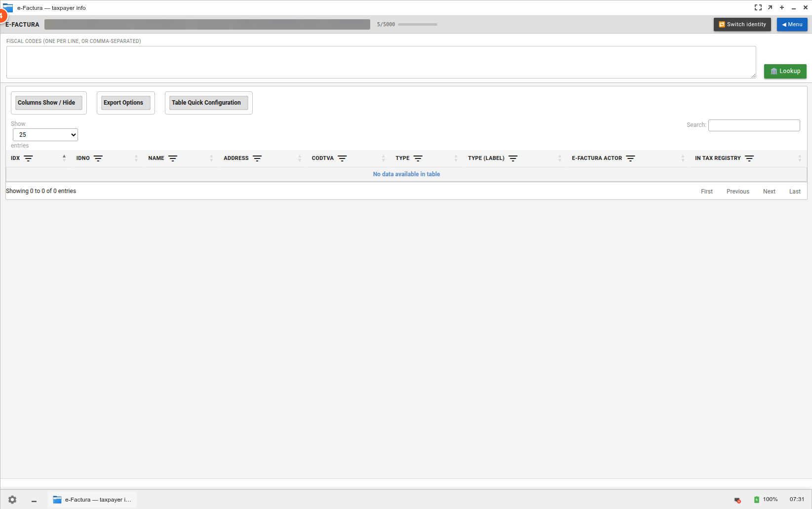Screen dimensions: 812x509
Task: Open the TYPE column filter icon
Action: click(418, 158)
